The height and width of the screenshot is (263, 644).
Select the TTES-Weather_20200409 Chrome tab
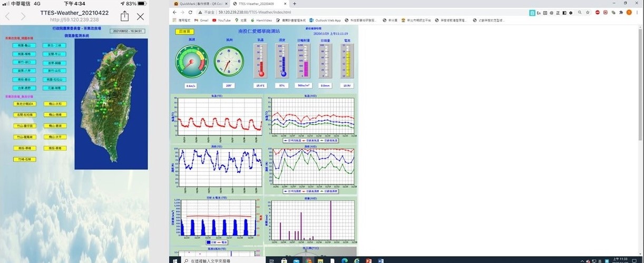[x=258, y=3]
